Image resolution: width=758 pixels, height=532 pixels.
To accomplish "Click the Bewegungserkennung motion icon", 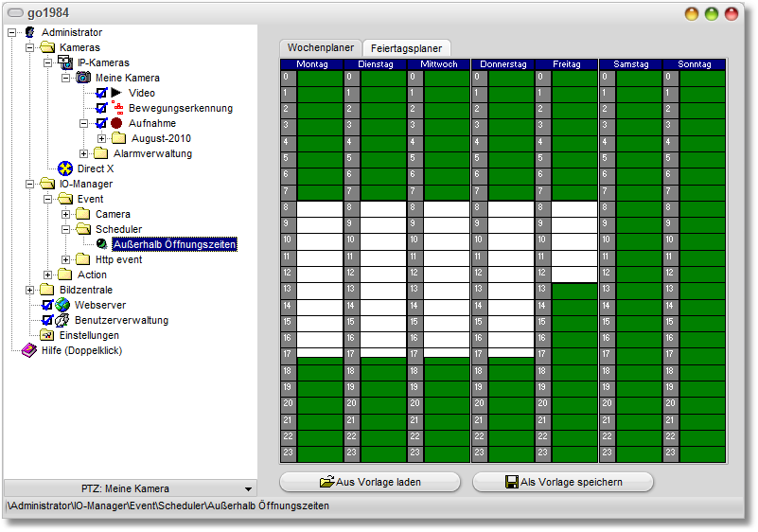I will click(x=118, y=108).
